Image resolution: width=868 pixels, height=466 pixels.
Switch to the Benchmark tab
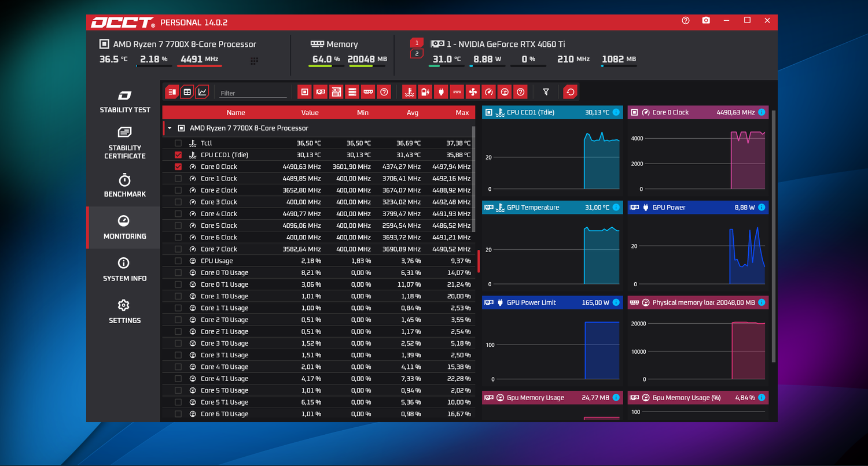click(x=124, y=186)
